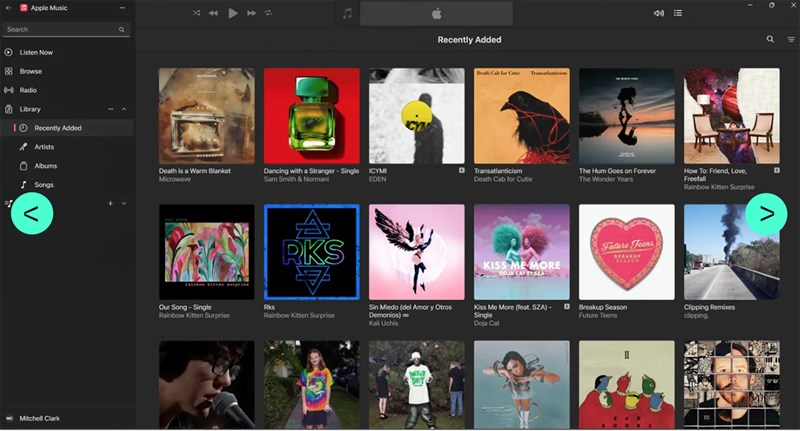Open Listen Now in the sidebar

(36, 53)
